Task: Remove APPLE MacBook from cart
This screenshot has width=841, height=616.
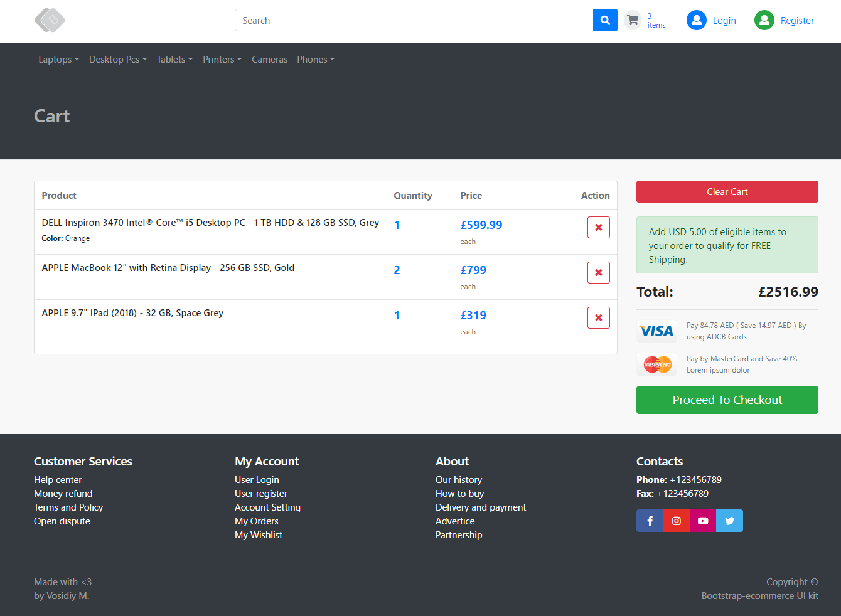Action: click(x=598, y=272)
